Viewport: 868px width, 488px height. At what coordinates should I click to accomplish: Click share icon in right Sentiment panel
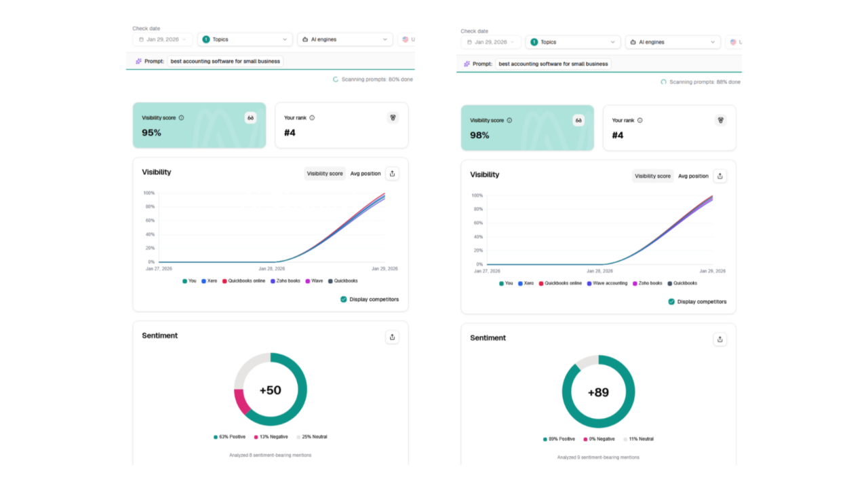[720, 339]
